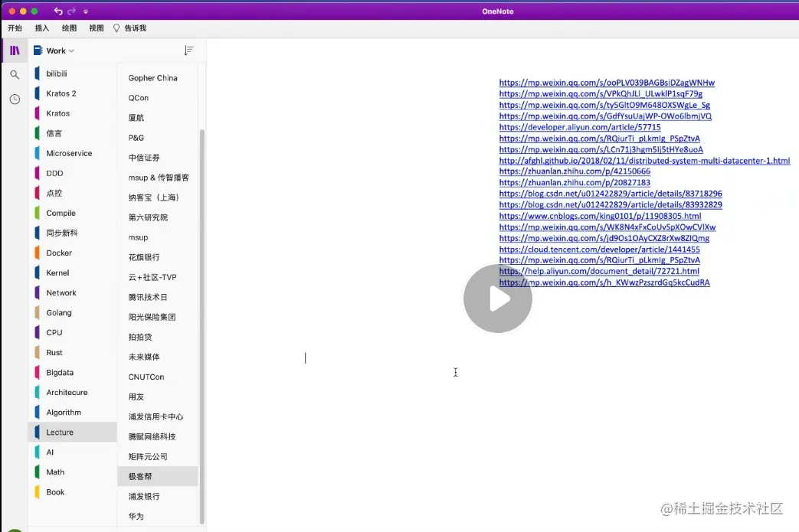This screenshot has height=532, width=799.
Task: Select the Algorithm section
Action: (x=72, y=413)
